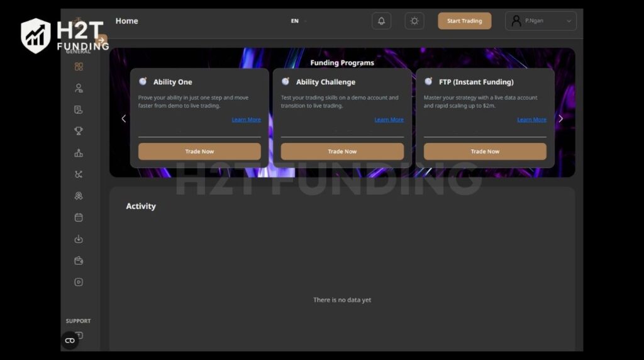
Task: Click the Ability Challenge card title
Action: tap(326, 82)
